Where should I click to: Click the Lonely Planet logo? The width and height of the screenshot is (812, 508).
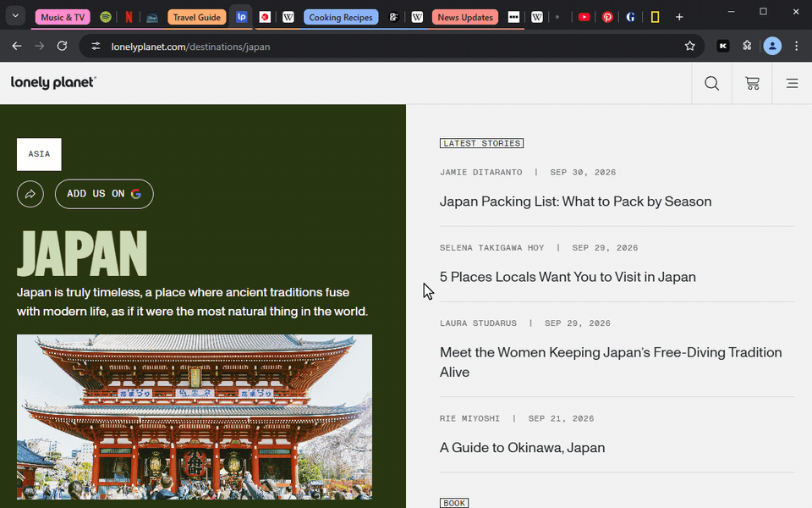53,82
